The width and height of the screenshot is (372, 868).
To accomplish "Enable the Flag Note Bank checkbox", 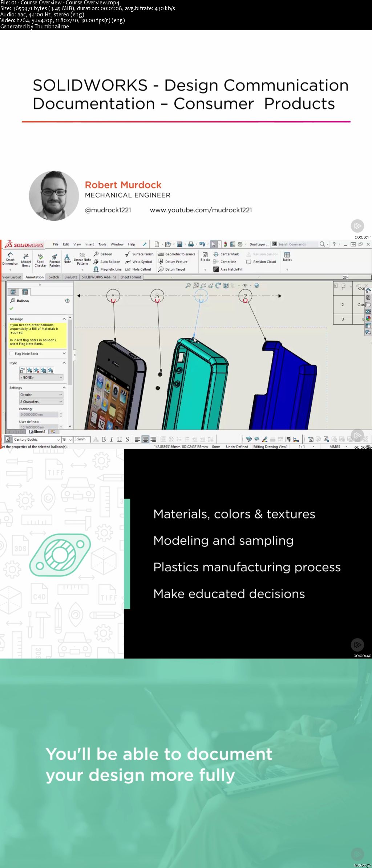I will [x=12, y=353].
